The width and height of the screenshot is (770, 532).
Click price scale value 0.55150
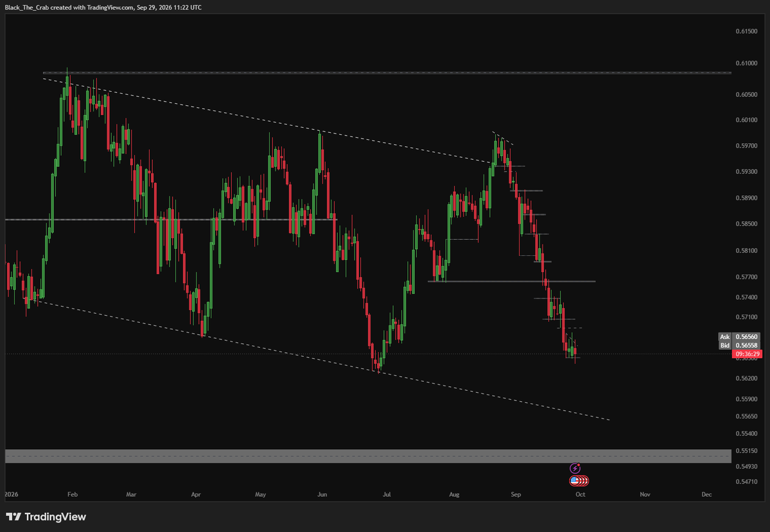(746, 450)
